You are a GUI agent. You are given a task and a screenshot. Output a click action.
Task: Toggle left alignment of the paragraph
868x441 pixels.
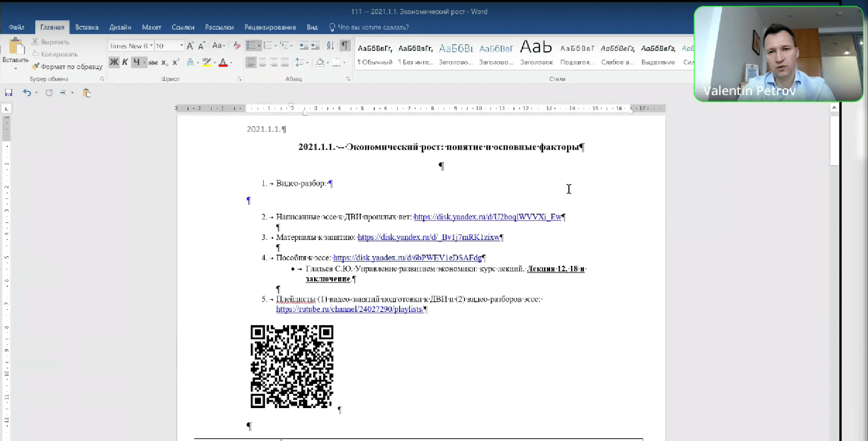coord(251,62)
